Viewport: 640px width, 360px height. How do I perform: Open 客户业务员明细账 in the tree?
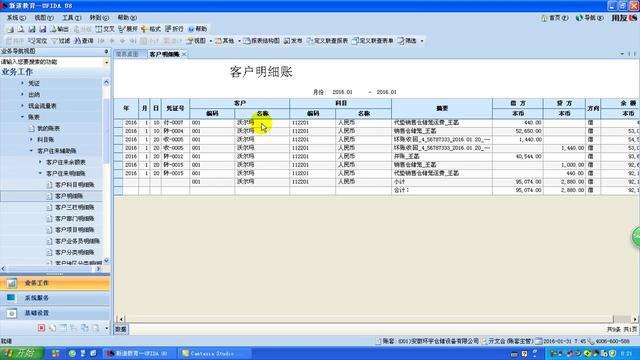(77, 241)
